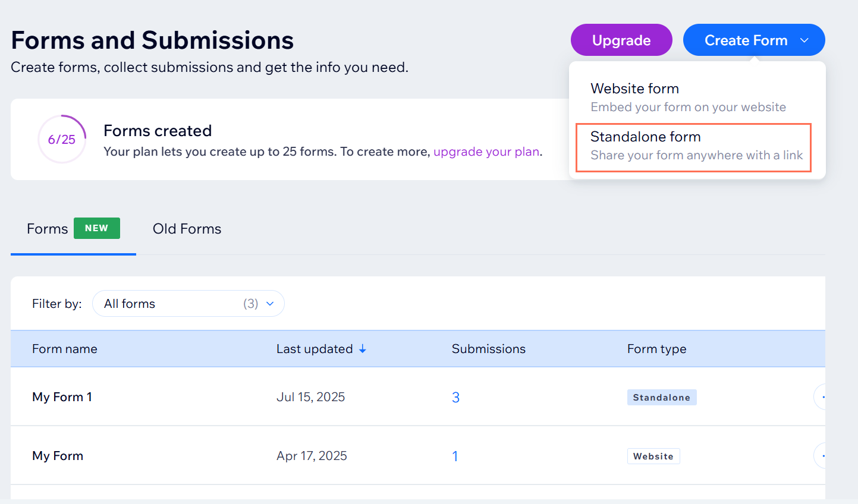Image resolution: width=858 pixels, height=504 pixels.
Task: Open the All forms filter dropdown
Action: click(188, 304)
